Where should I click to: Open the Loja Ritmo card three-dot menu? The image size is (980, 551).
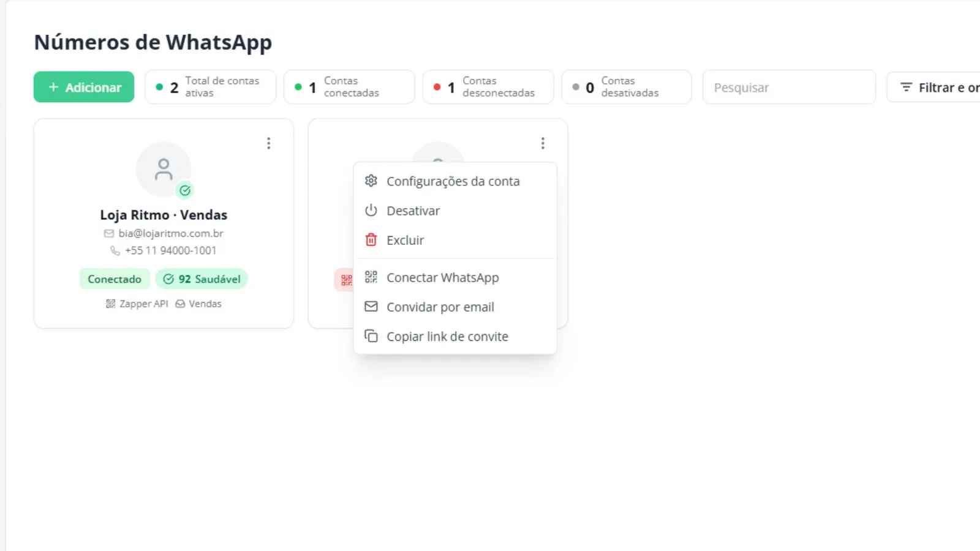point(268,143)
